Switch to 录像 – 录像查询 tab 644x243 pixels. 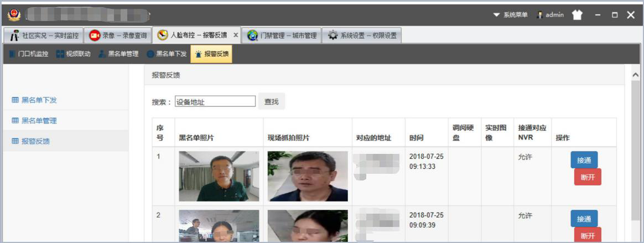tap(118, 35)
